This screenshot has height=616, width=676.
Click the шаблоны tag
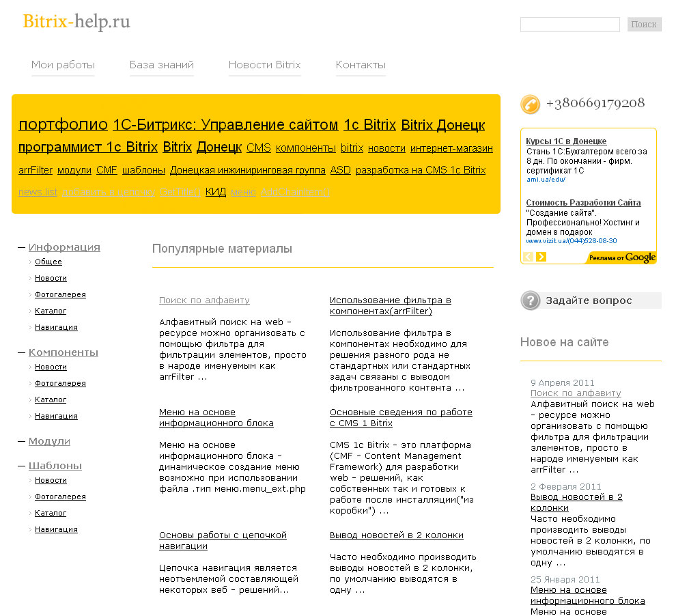[143, 170]
